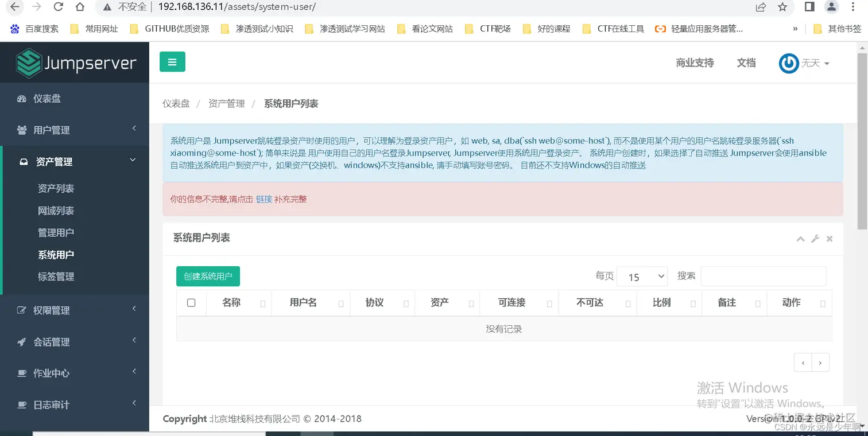Click the green sidebar collapse hamburger icon
Image resolution: width=868 pixels, height=436 pixels.
pyautogui.click(x=172, y=61)
